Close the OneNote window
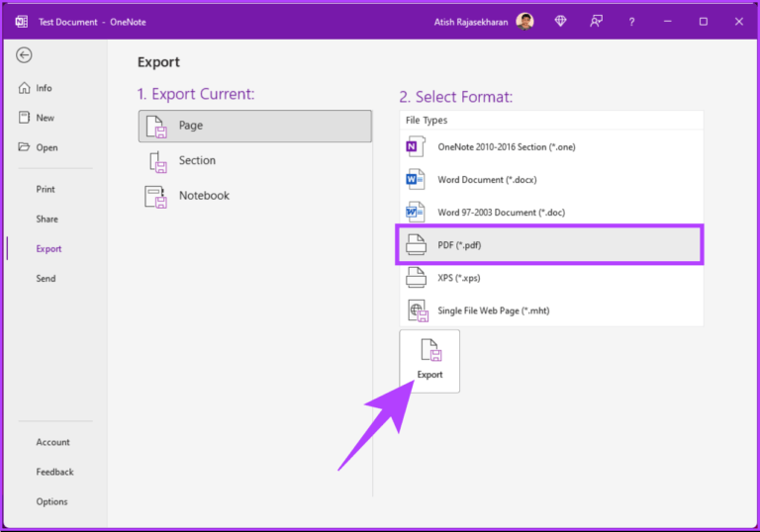The height and width of the screenshot is (532, 760). point(738,22)
